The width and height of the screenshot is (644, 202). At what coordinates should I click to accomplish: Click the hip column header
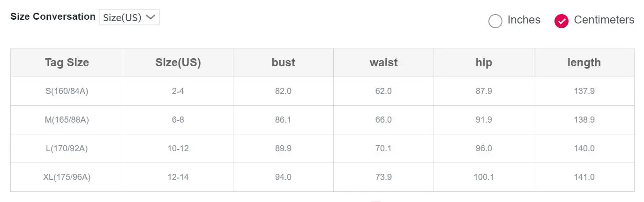click(x=484, y=62)
